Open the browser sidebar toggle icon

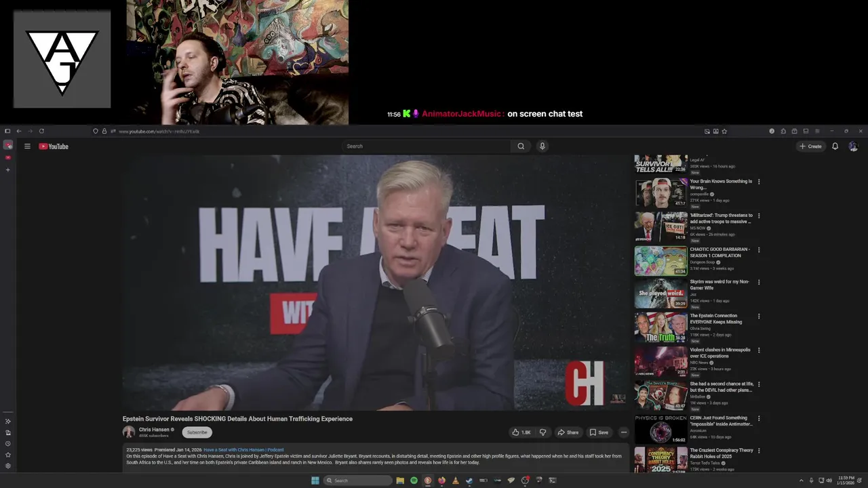7,131
